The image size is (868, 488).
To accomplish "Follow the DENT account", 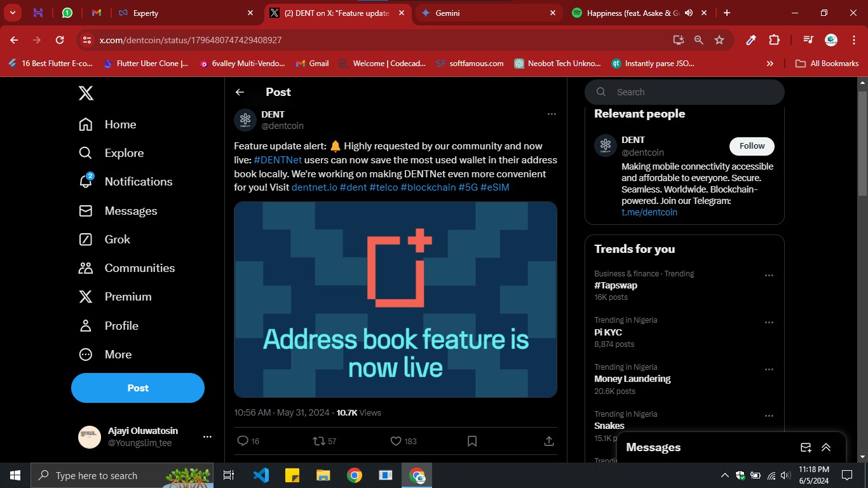I will pyautogui.click(x=752, y=146).
